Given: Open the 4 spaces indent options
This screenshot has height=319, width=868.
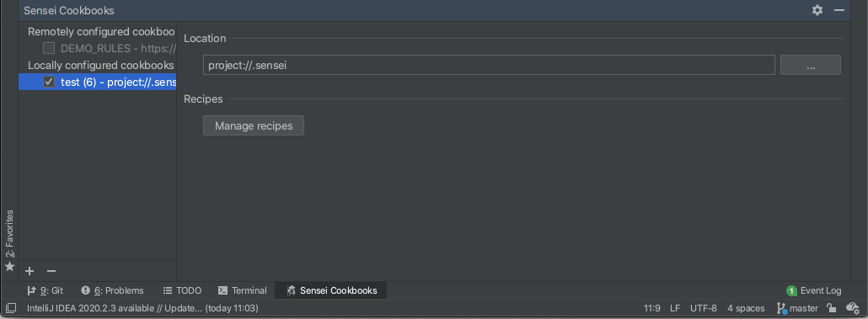Looking at the screenshot, I should click(746, 308).
